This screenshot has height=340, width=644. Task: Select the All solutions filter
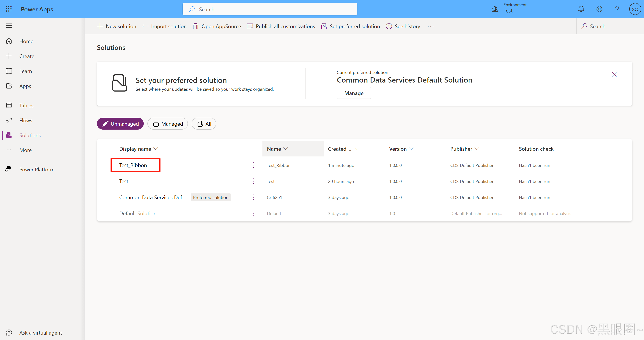(204, 123)
